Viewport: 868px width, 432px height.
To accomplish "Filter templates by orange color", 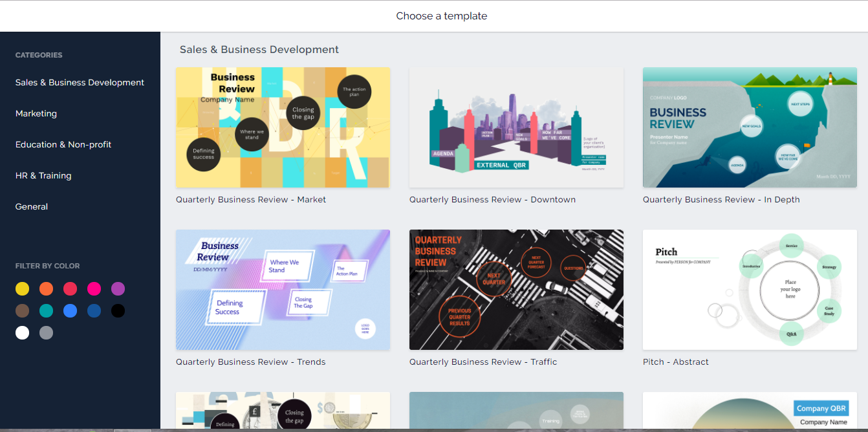I will 46,288.
